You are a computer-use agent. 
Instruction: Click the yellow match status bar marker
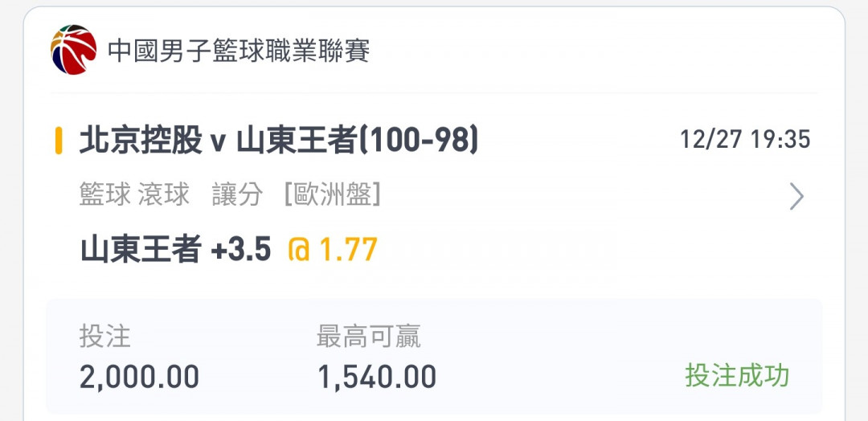tap(58, 141)
